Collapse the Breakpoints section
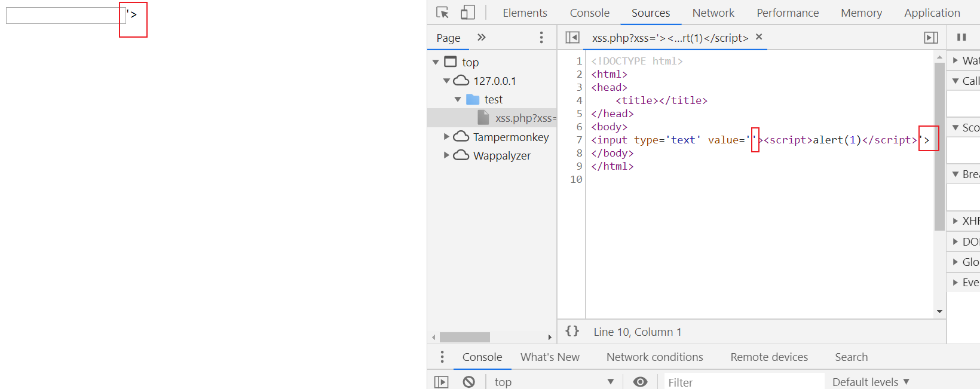 click(x=955, y=174)
